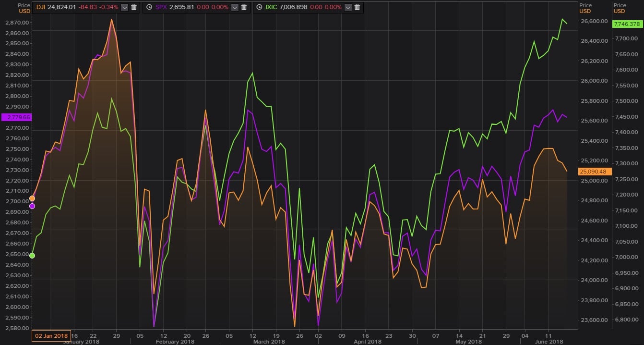Click the clock icon beside .SPX
Image resolution: width=644 pixels, height=345 pixels.
(149, 7)
